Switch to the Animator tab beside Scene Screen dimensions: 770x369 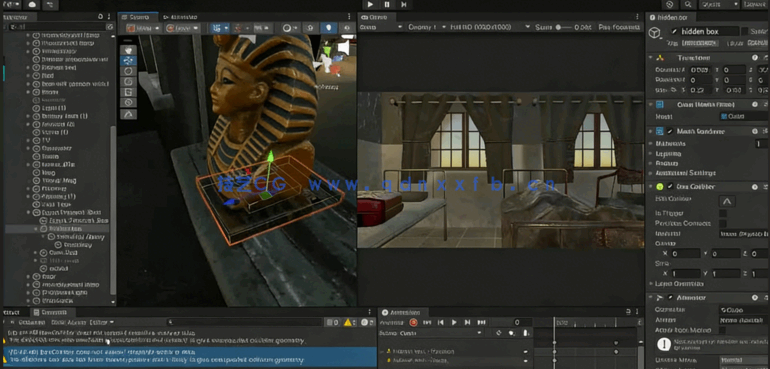180,17
